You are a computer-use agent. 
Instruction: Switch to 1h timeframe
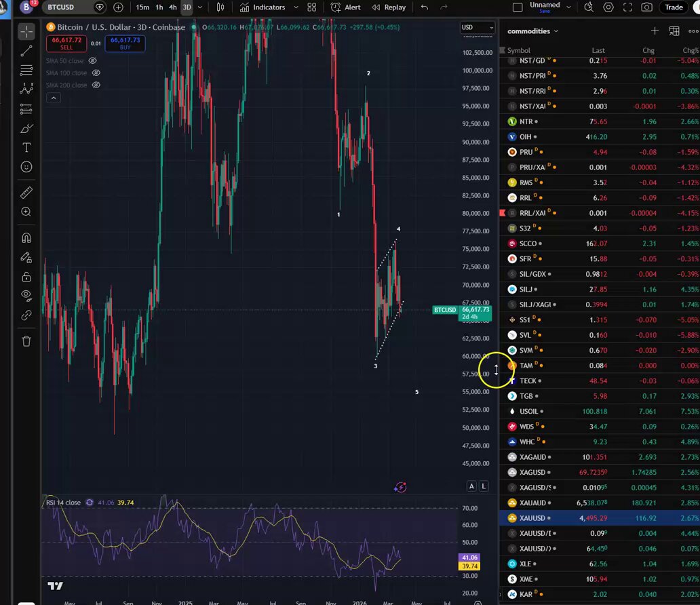159,7
